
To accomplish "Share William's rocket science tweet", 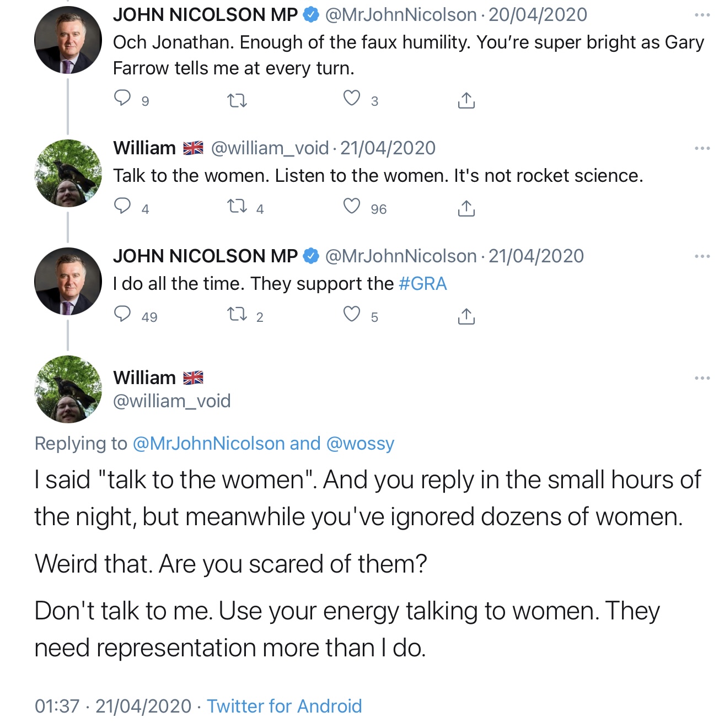I will tap(466, 208).
